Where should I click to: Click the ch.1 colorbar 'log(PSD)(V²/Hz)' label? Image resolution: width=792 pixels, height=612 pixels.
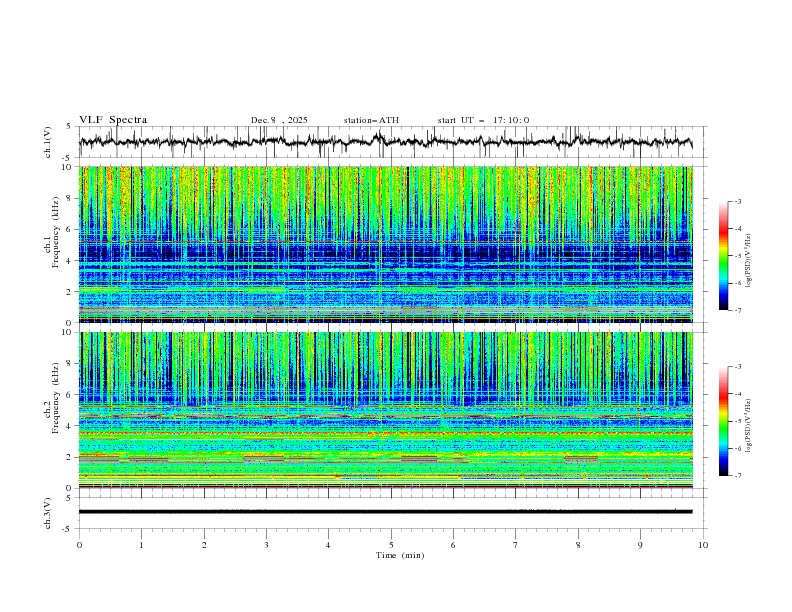click(748, 261)
